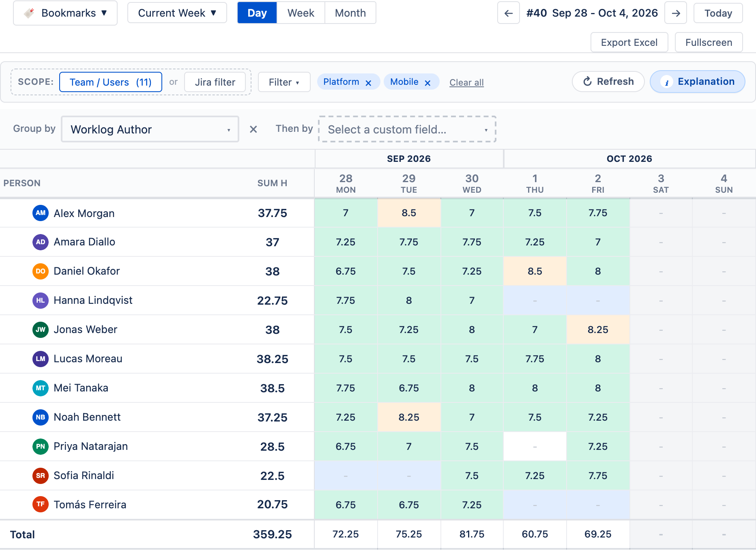
Task: Go to previous week with left arrow
Action: point(508,13)
